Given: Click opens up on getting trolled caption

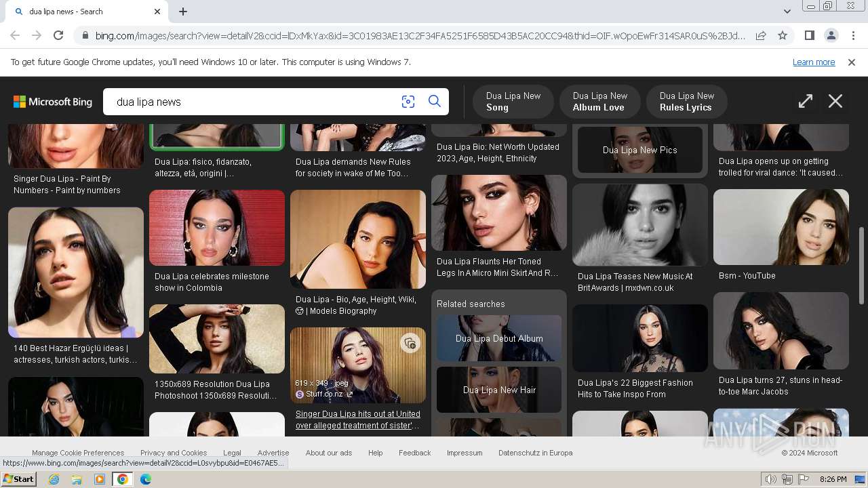Looking at the screenshot, I should pyautogui.click(x=781, y=167).
